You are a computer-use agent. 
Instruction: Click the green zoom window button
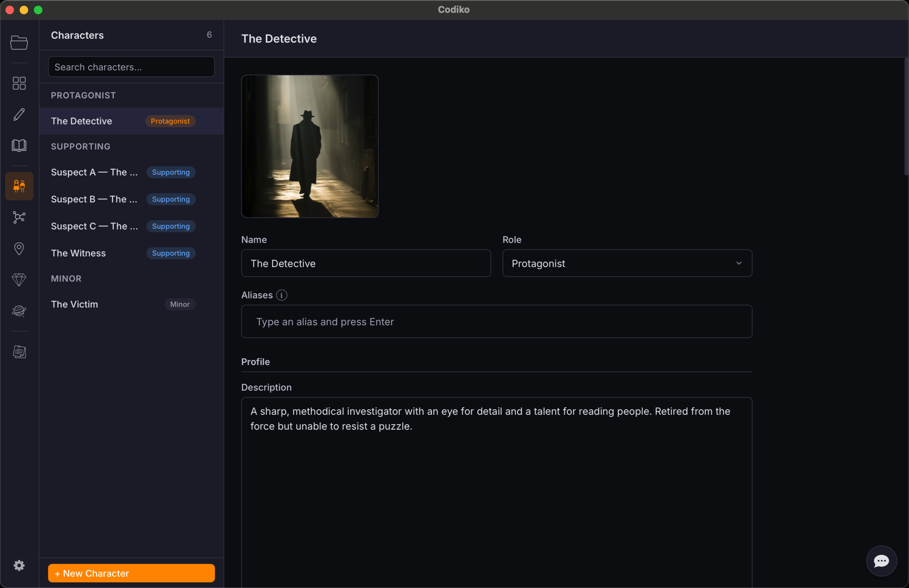[x=38, y=10]
